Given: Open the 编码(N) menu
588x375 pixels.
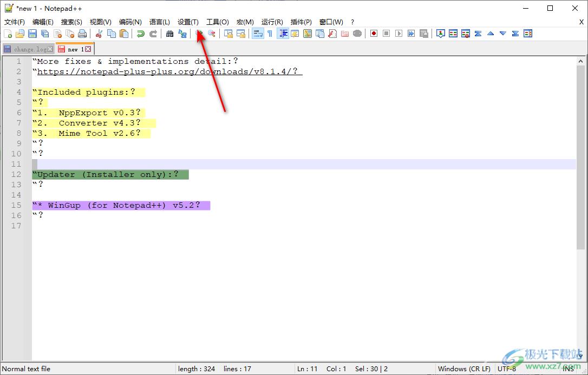Looking at the screenshot, I should [x=130, y=22].
